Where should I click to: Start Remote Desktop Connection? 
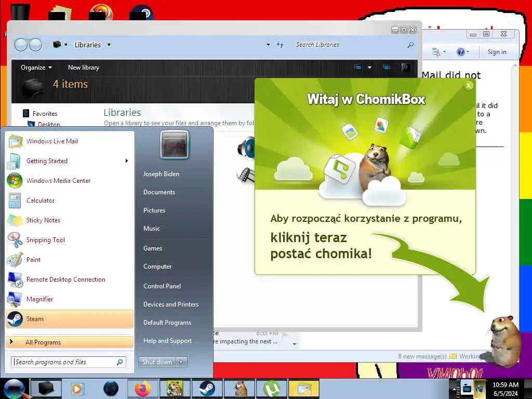[x=70, y=279]
